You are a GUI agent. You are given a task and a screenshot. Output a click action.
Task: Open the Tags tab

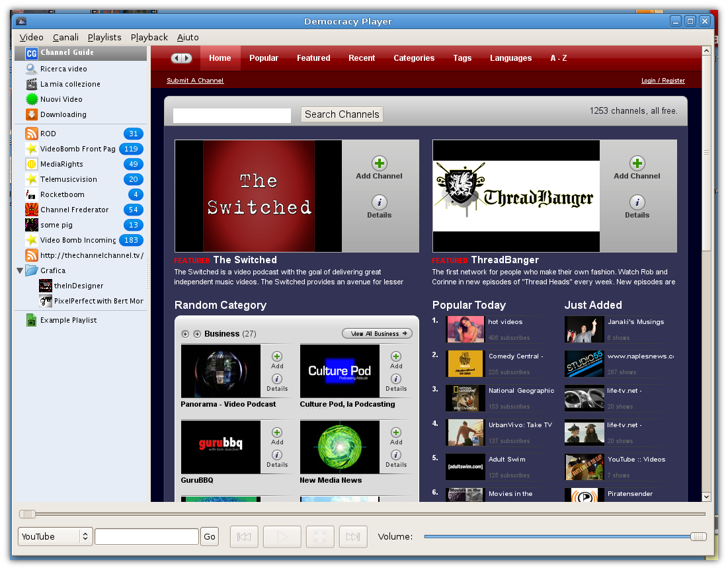(x=462, y=58)
